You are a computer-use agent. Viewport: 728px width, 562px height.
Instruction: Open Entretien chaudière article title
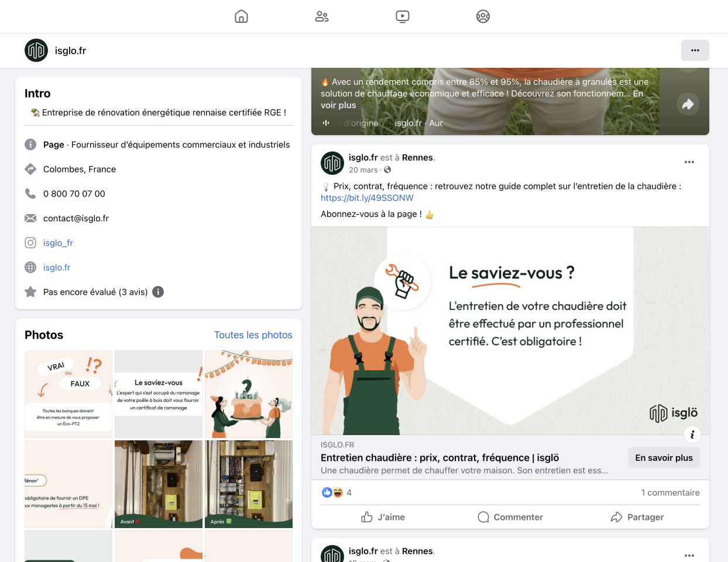[440, 457]
